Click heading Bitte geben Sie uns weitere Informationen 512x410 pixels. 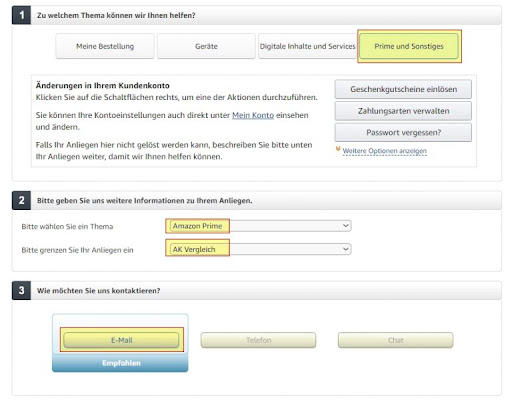[x=145, y=201]
